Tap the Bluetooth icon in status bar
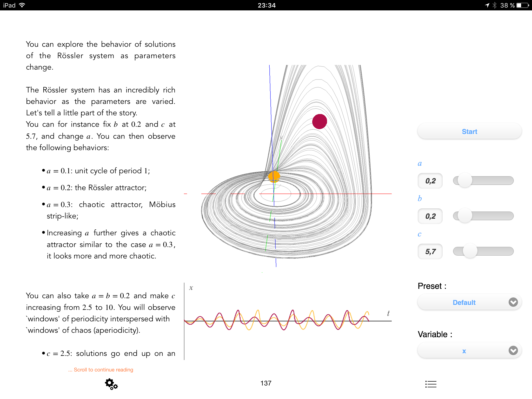532x399 pixels. click(494, 5)
